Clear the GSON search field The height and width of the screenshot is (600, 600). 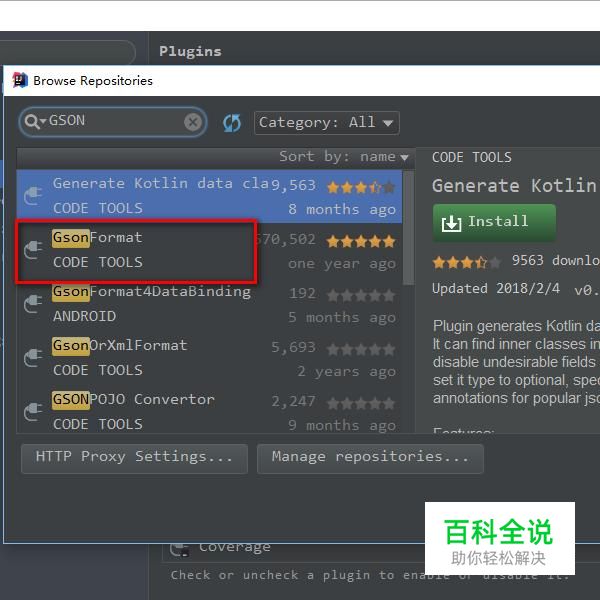[193, 122]
